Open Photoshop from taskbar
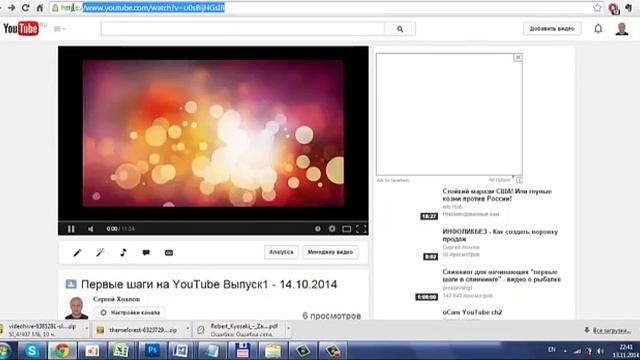 tap(152, 351)
